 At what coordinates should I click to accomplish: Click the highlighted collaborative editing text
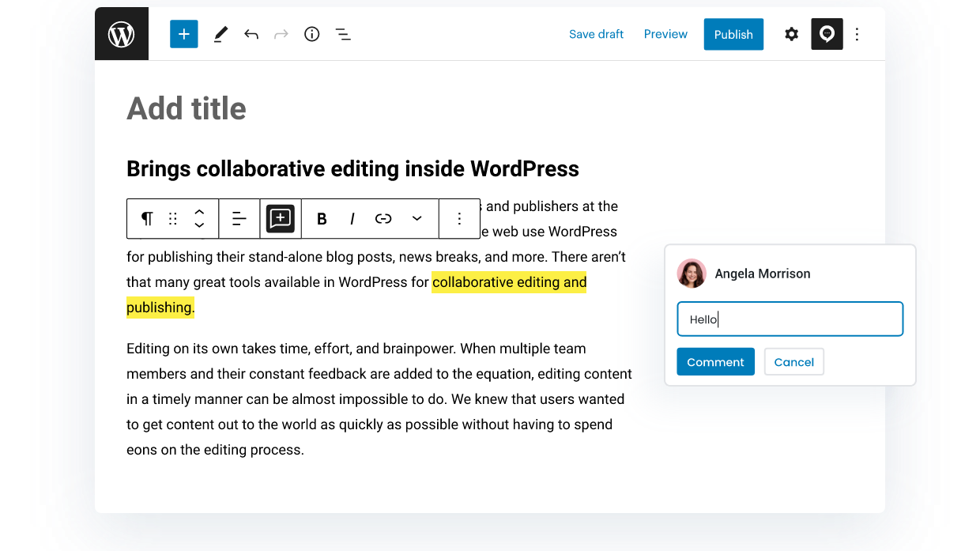click(509, 282)
